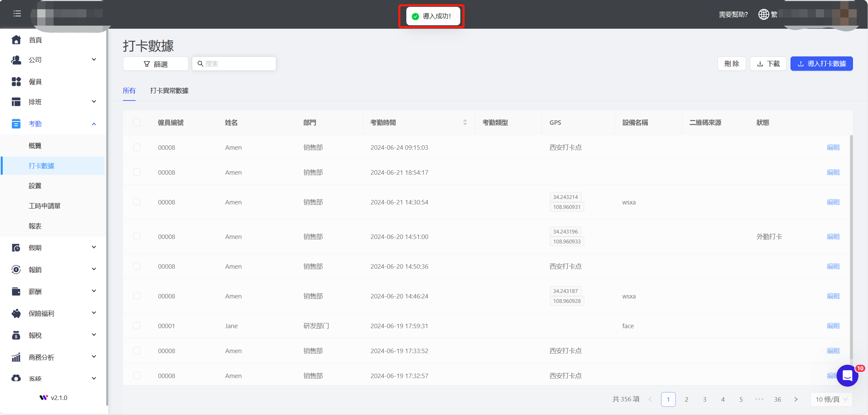
Task: Sort by 考勤時間 column arrows
Action: (465, 122)
